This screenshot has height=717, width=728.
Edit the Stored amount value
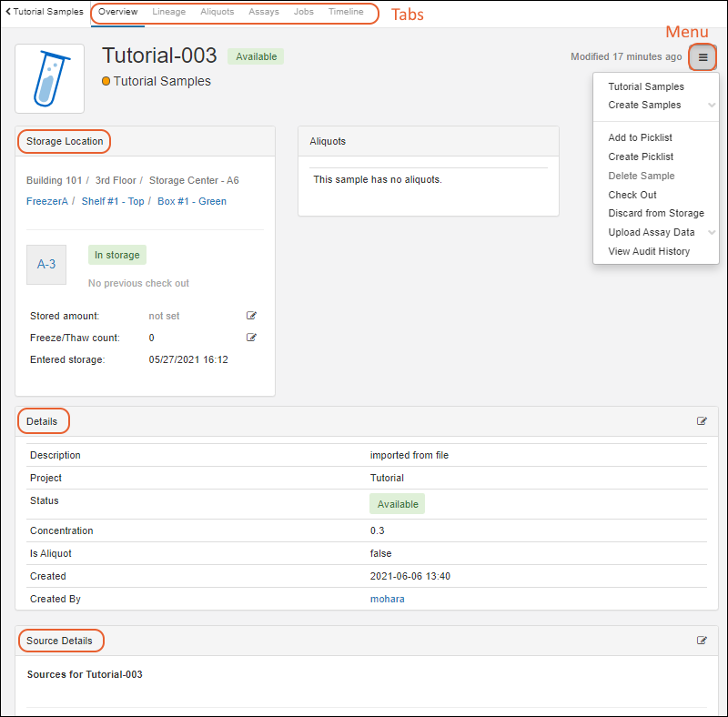[x=251, y=316]
